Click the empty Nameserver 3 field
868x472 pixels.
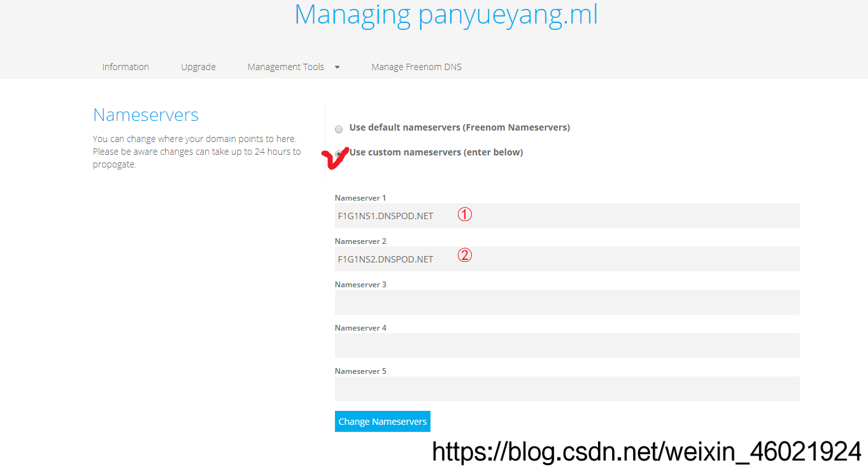click(567, 303)
